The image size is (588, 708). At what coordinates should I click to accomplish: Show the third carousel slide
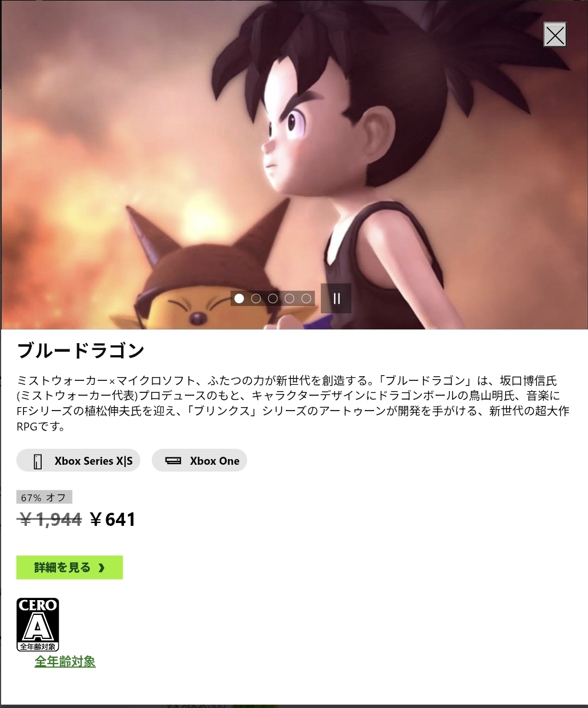(x=273, y=298)
